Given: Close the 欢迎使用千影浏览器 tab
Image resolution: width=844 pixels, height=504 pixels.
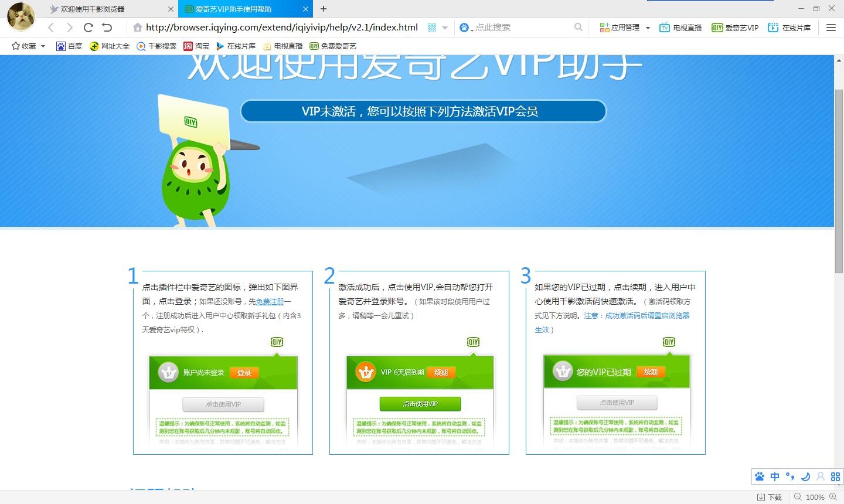Looking at the screenshot, I should (x=171, y=9).
